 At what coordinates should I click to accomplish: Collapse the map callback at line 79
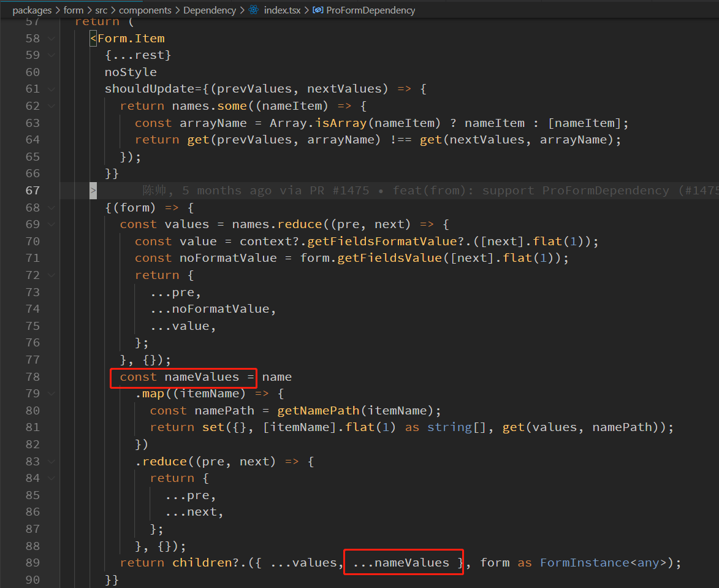pyautogui.click(x=51, y=393)
